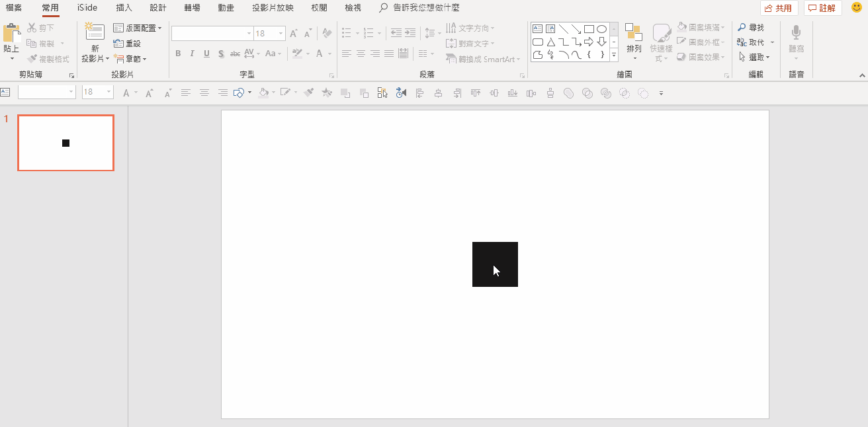
Task: Collapse the ribbon with chevron
Action: (x=862, y=75)
